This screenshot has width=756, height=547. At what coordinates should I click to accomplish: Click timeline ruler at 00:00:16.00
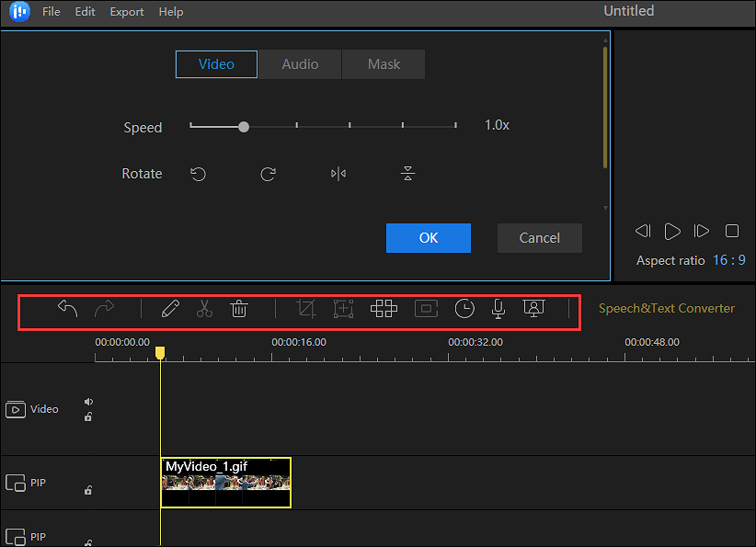[x=299, y=343]
